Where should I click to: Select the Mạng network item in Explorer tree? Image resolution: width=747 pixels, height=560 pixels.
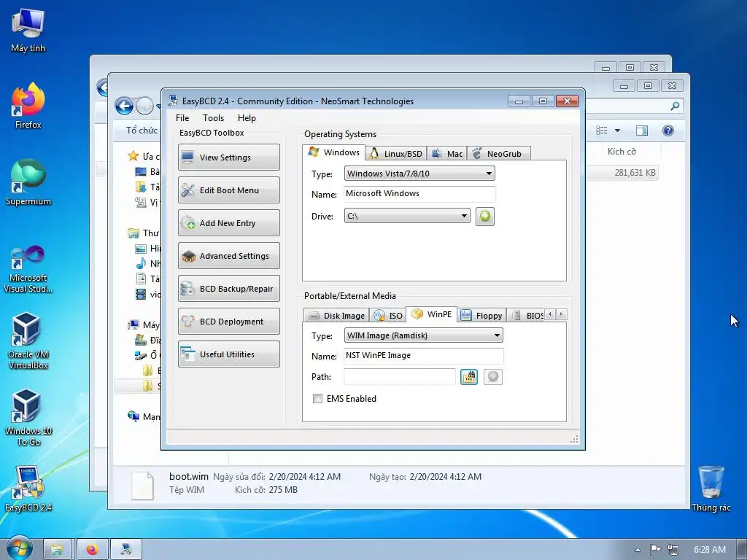click(144, 416)
